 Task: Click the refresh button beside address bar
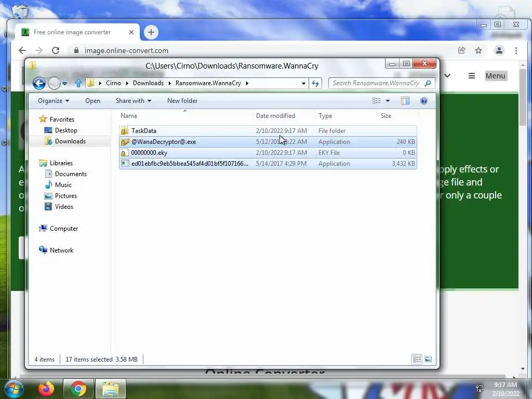[x=315, y=83]
